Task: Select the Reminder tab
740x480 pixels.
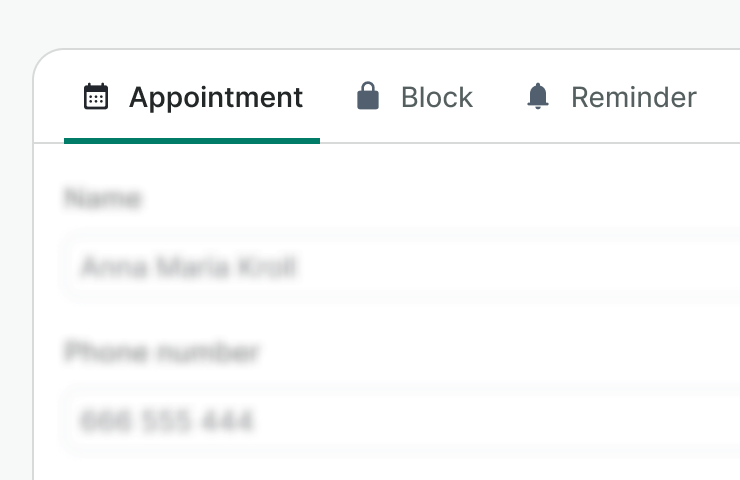Action: click(x=610, y=98)
